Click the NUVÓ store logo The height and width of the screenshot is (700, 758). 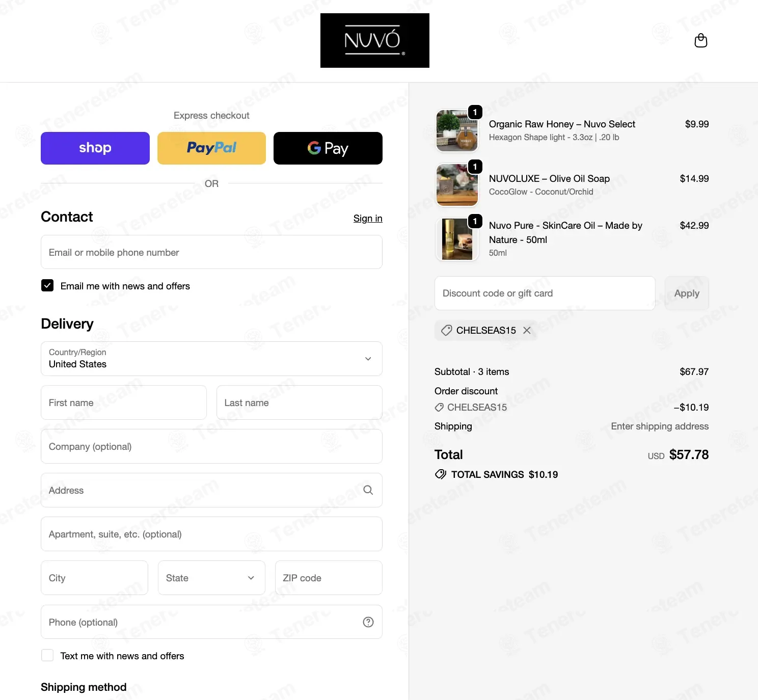click(375, 41)
